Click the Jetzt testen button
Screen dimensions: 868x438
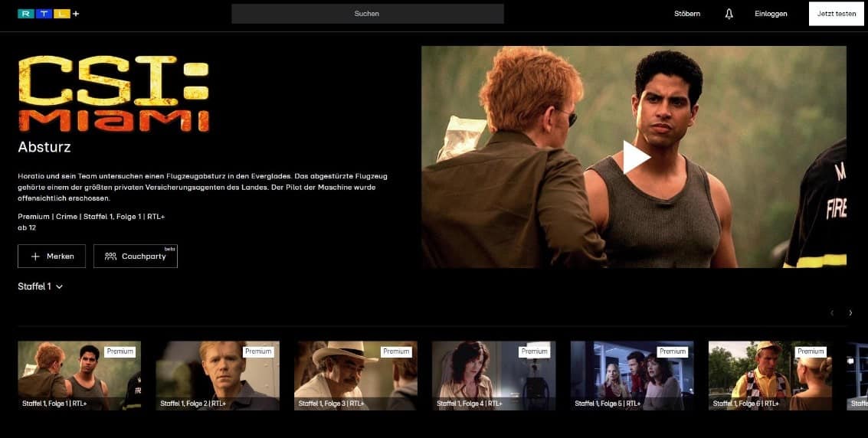[x=837, y=14]
